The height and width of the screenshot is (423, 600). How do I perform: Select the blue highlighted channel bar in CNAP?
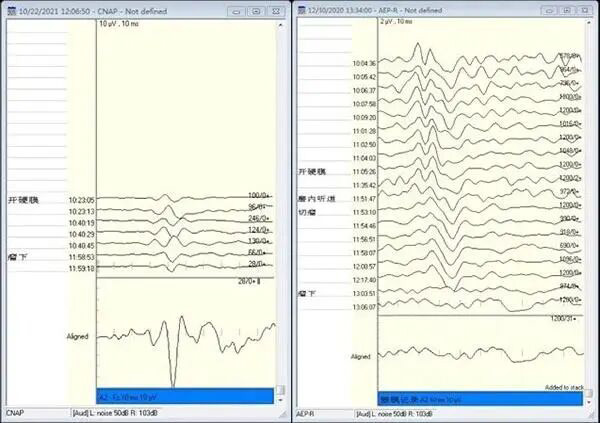coord(185,396)
